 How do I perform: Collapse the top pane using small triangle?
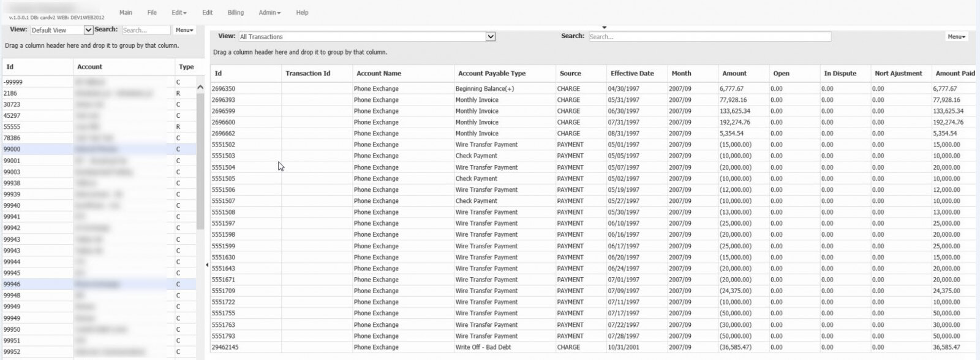click(604, 28)
